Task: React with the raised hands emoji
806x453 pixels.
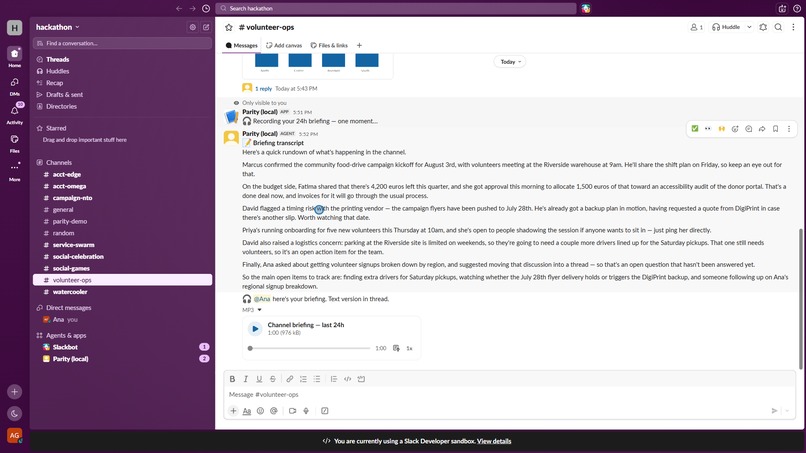Action: (722, 129)
